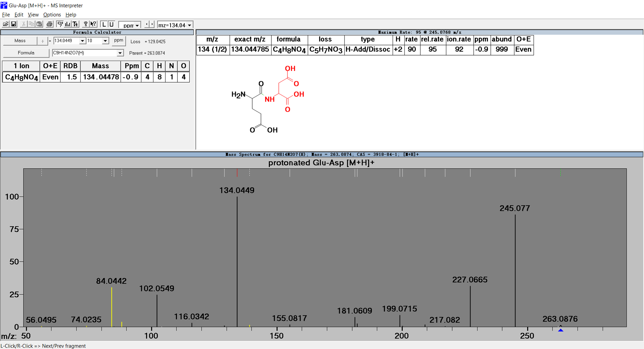Open the View menu

point(33,15)
